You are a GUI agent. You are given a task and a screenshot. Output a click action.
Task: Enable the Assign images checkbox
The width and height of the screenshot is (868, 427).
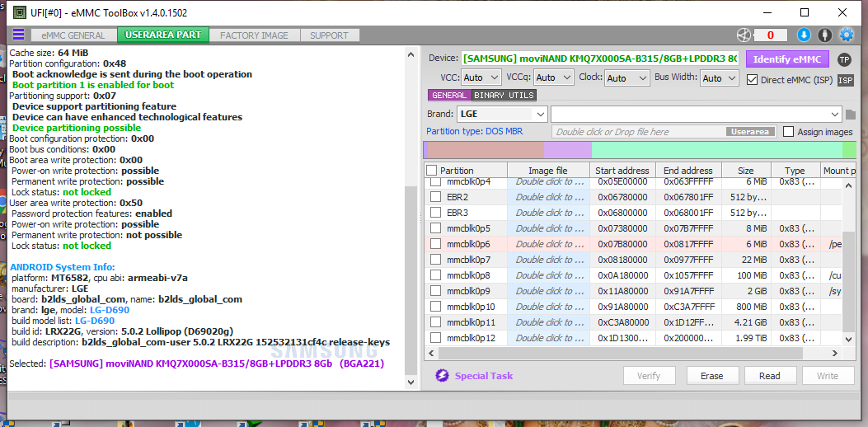788,132
